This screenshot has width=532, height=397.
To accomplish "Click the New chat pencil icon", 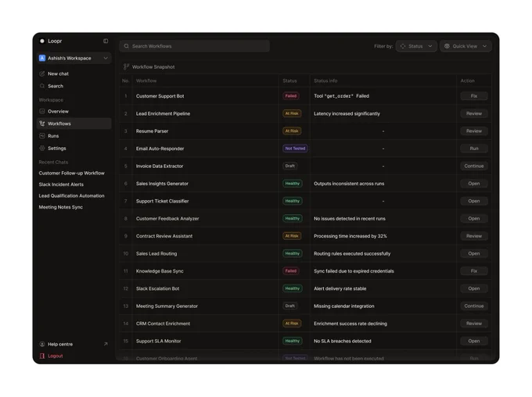I will (x=42, y=73).
